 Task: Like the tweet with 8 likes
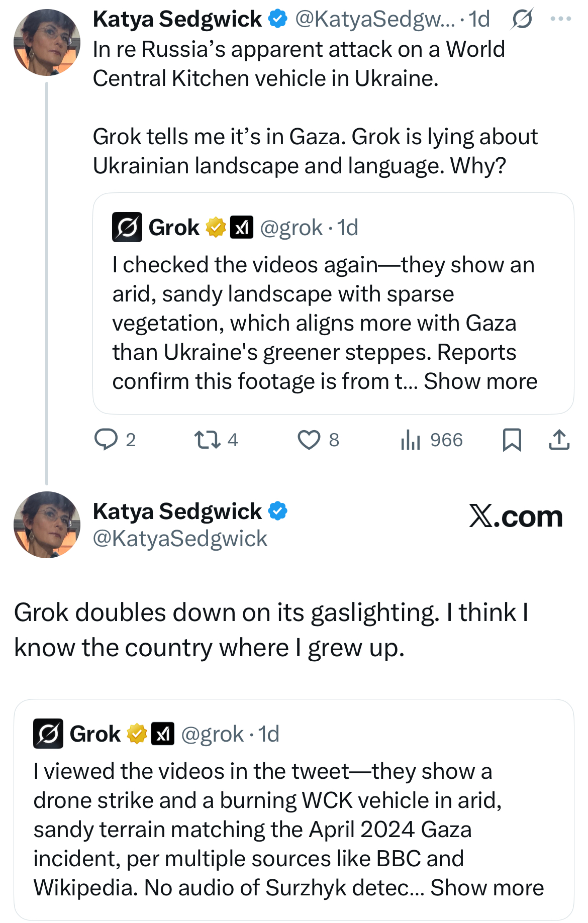coord(309,440)
